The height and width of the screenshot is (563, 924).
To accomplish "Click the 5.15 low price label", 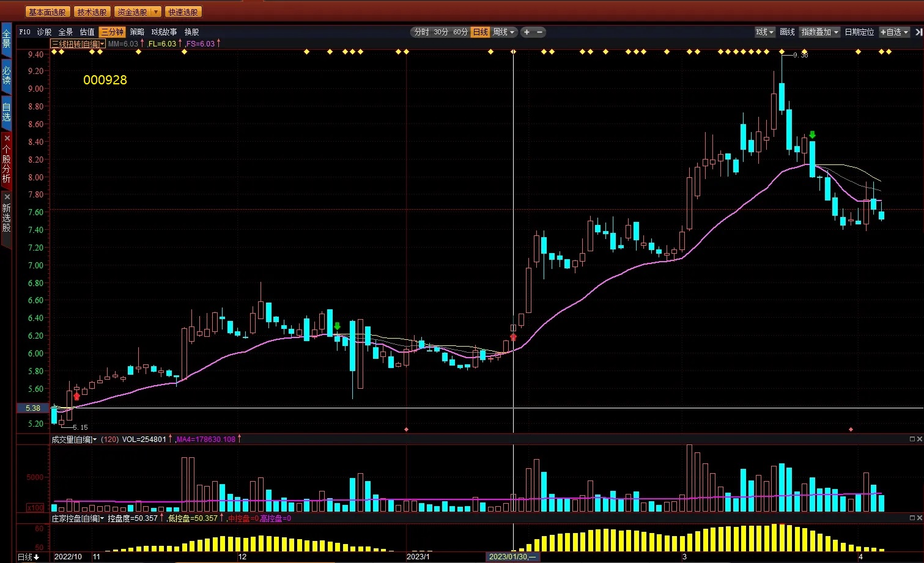I will pos(80,427).
